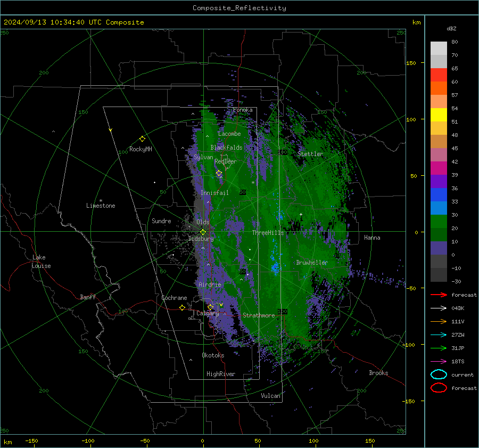Click the yellow diamond marker above Calgary
The height and width of the screenshot is (448, 479).
click(210, 307)
